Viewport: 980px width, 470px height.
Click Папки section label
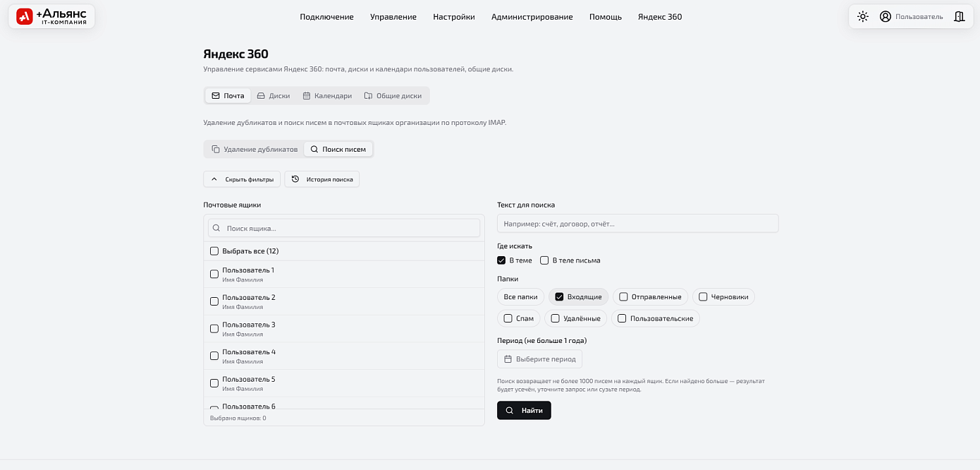pos(508,279)
